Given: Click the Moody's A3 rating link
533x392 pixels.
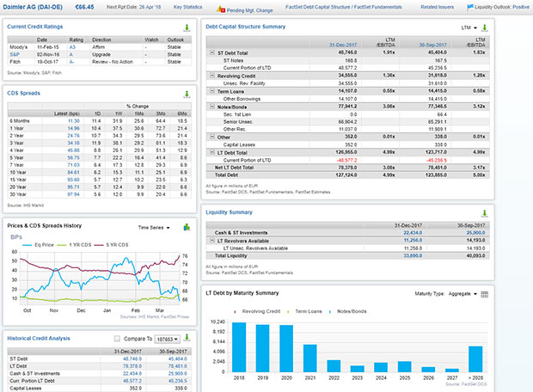Looking at the screenshot, I should [x=72, y=47].
